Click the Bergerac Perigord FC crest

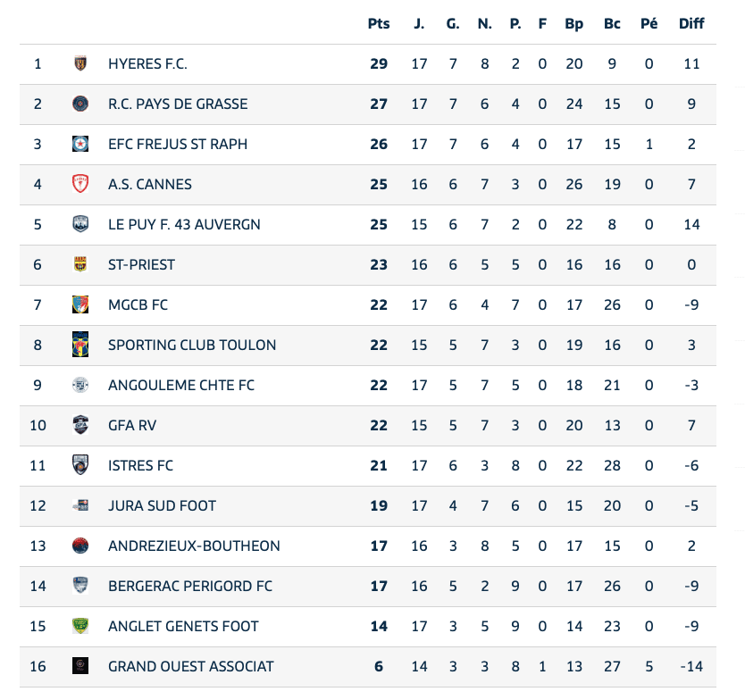(80, 586)
